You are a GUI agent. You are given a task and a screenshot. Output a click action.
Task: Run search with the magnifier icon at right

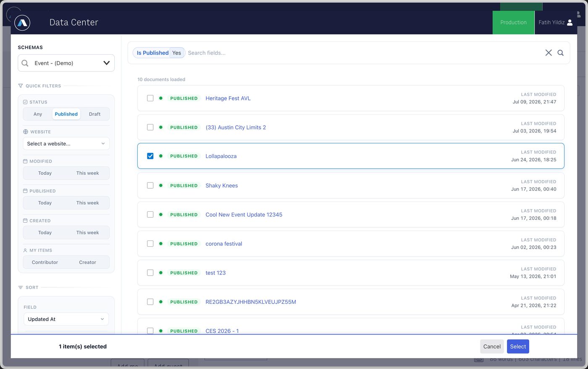(561, 53)
